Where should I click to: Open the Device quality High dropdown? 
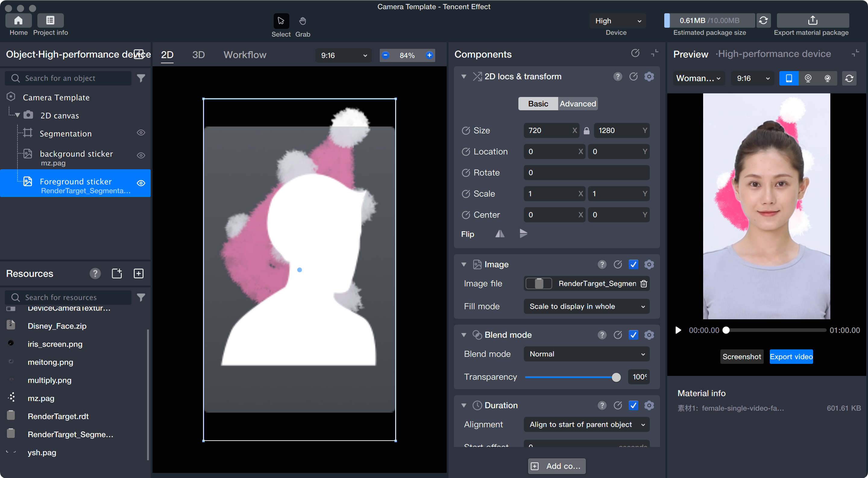(x=617, y=21)
